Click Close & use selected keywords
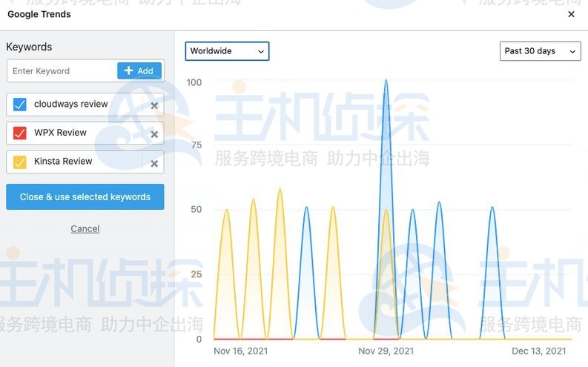 [x=85, y=196]
